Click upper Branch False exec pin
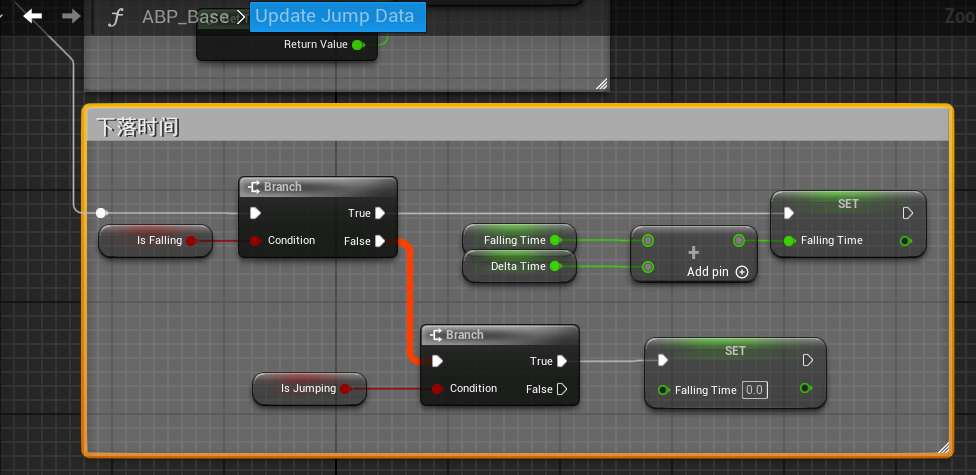Viewport: 976px width, 475px height. click(x=380, y=241)
